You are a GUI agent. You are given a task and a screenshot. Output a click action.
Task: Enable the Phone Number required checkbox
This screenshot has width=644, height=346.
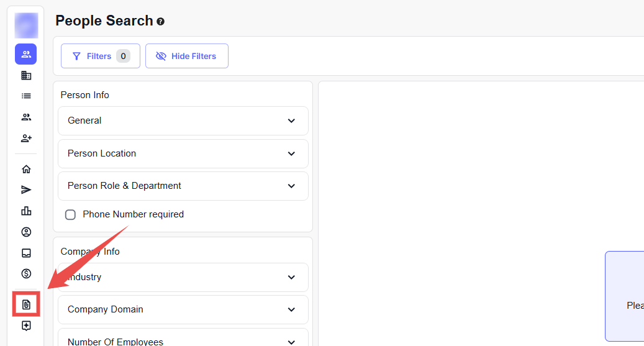(71, 214)
